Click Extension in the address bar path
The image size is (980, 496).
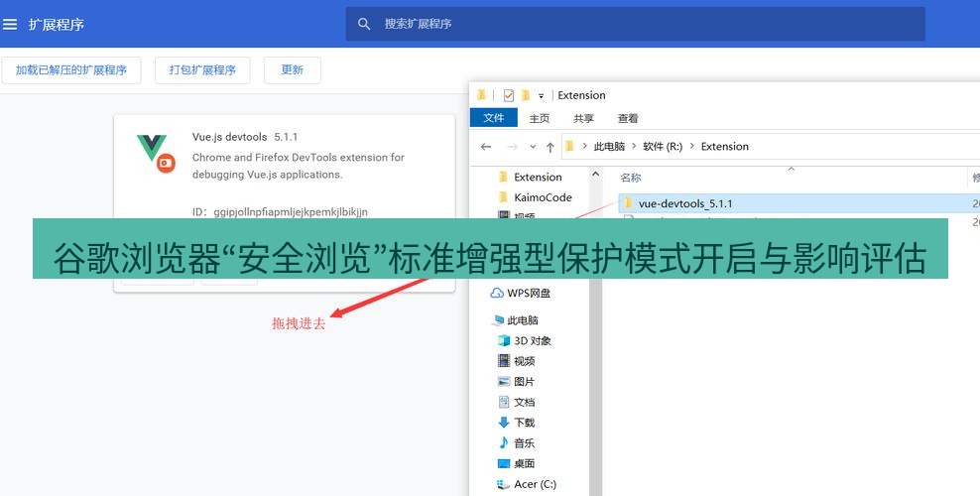tap(724, 146)
